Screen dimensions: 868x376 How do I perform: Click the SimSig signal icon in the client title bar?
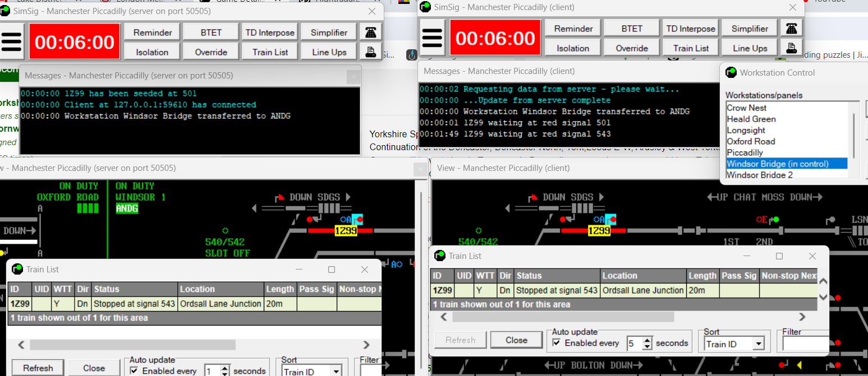tap(426, 7)
